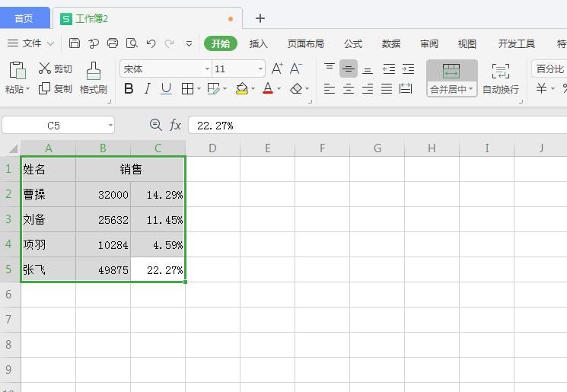
Task: Click the Clear eraser icon
Action: point(296,88)
